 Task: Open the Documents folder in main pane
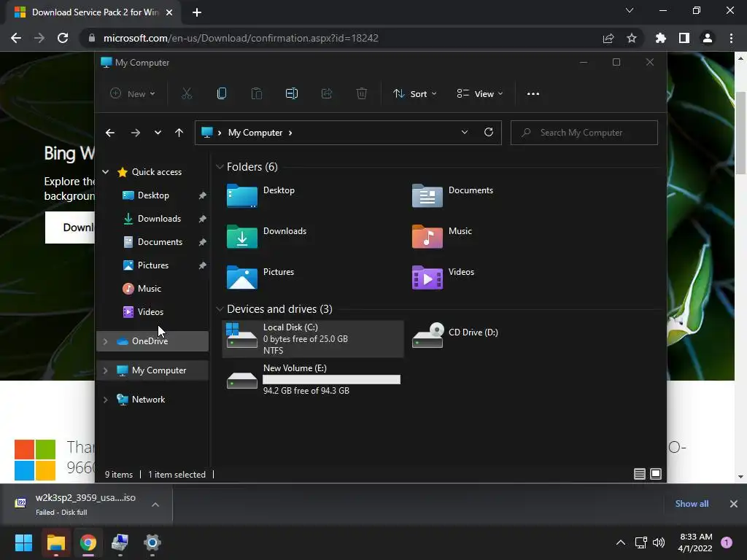point(452,195)
